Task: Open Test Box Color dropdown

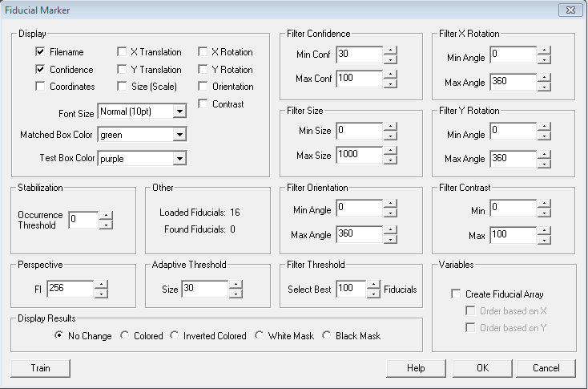Action: point(179,159)
